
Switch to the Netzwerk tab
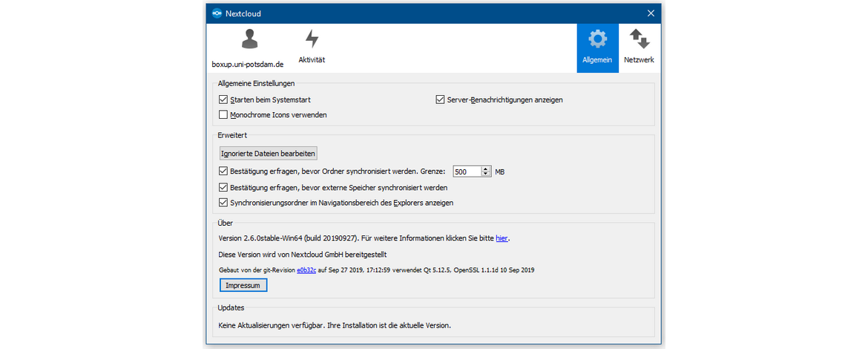[x=639, y=39]
